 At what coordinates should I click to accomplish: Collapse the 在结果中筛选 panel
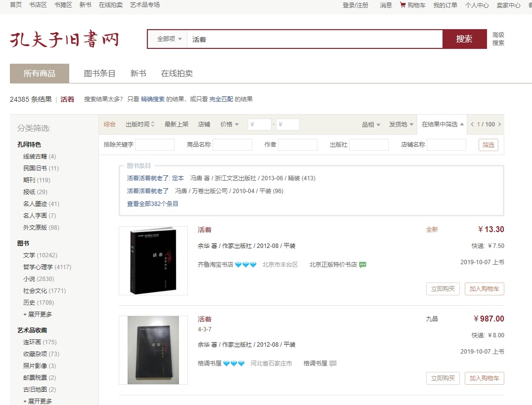pyautogui.click(x=443, y=124)
